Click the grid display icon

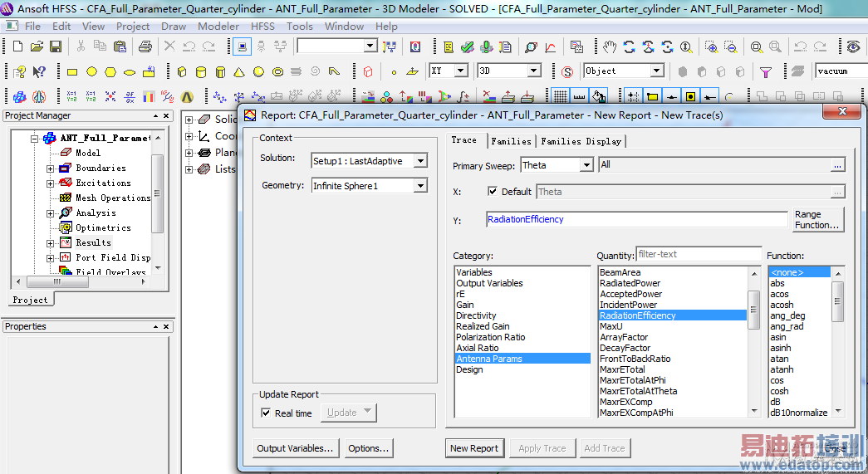click(560, 97)
